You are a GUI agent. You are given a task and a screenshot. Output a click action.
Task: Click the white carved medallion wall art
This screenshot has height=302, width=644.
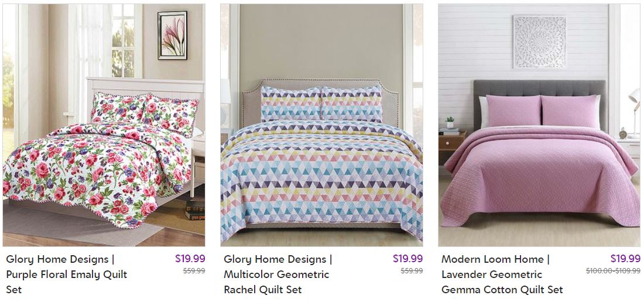539,42
